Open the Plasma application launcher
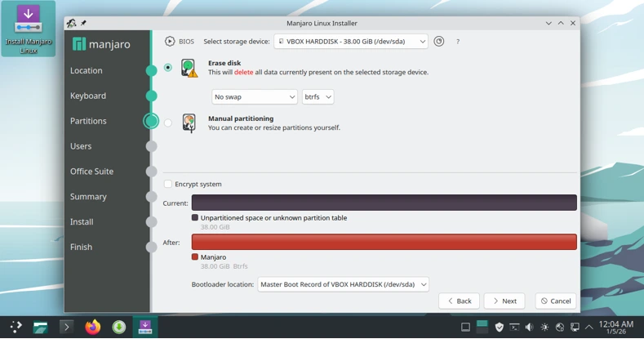Image resolution: width=644 pixels, height=339 pixels. click(x=16, y=327)
